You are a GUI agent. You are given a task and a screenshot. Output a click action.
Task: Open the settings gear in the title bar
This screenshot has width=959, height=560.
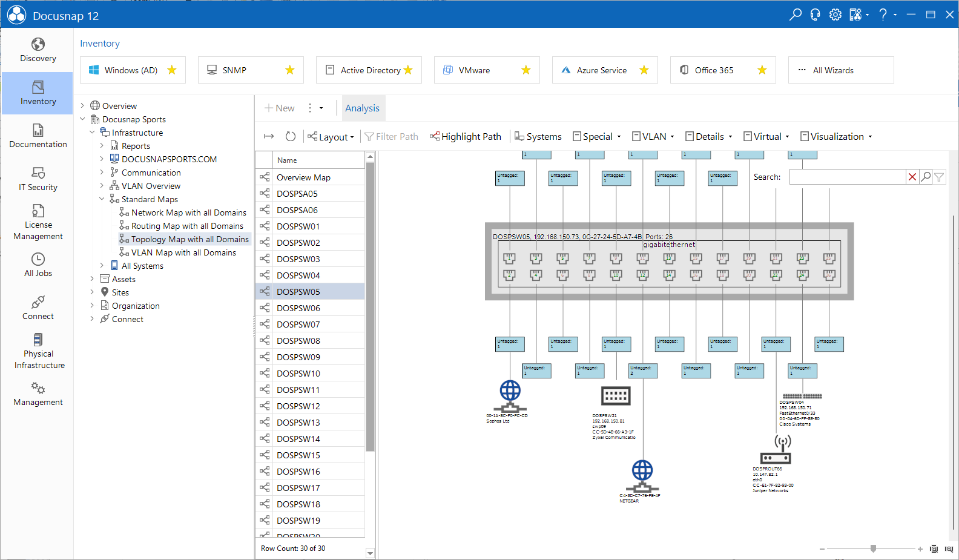(x=835, y=15)
